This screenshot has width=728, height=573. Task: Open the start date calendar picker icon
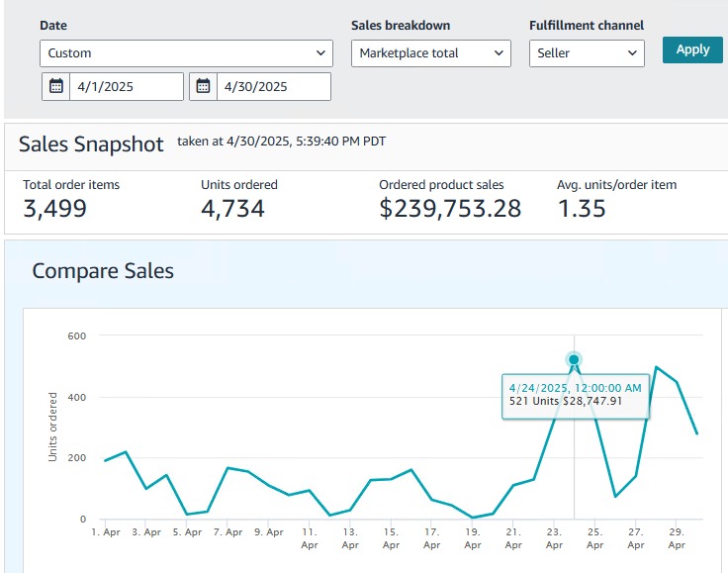click(x=56, y=86)
